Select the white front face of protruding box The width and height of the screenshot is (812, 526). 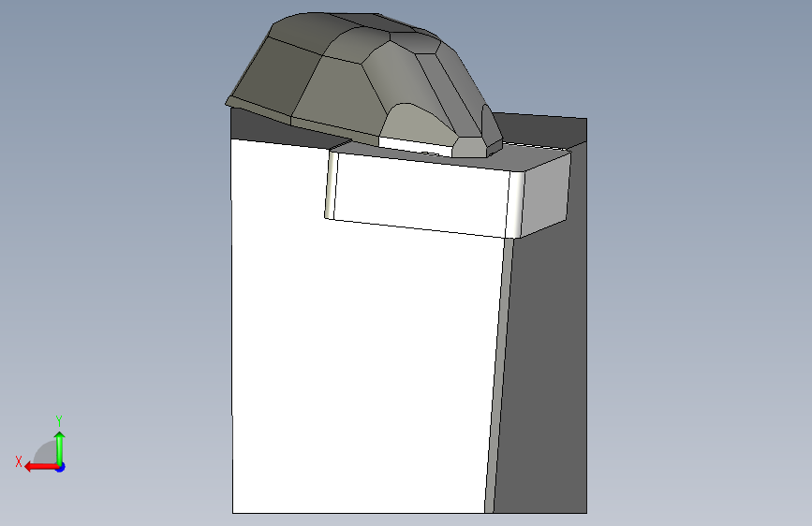(421, 196)
